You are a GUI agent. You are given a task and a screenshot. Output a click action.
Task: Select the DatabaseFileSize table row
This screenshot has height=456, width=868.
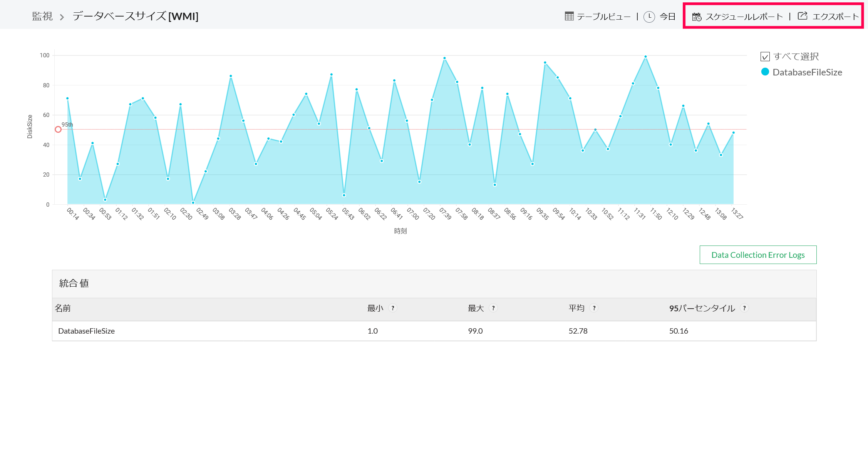click(x=87, y=331)
